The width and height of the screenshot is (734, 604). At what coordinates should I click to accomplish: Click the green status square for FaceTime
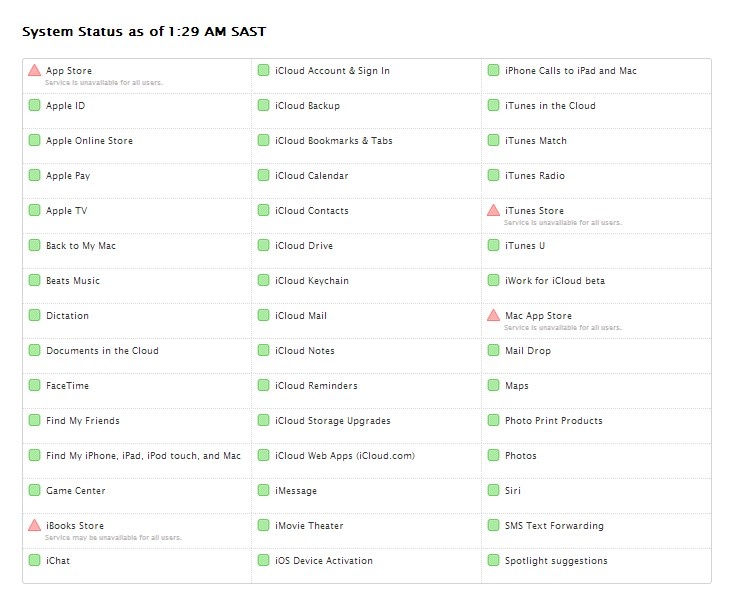[34, 386]
